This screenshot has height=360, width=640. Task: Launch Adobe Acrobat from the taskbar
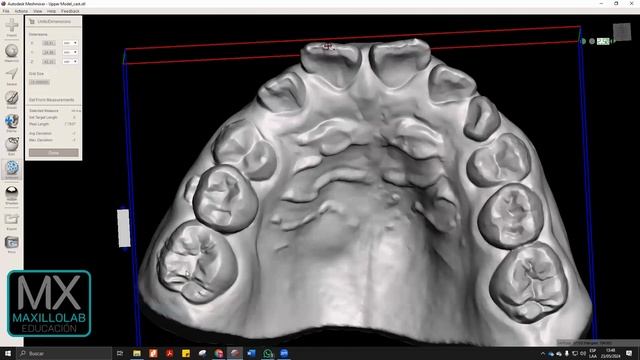[x=169, y=353]
